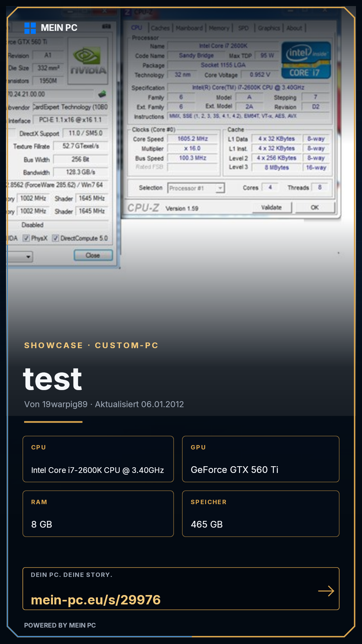Click the Multiplier value x 16.0

point(193,148)
